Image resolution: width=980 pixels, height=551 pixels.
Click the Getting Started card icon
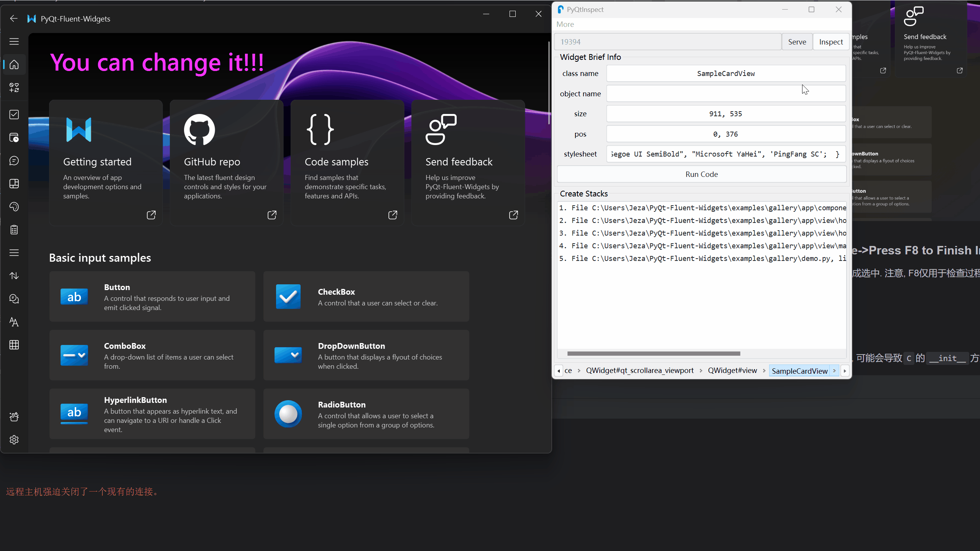(78, 129)
